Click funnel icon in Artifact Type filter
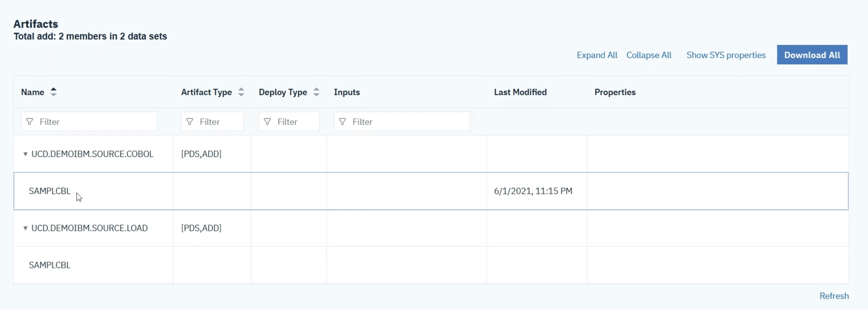This screenshot has width=868, height=310. [190, 122]
